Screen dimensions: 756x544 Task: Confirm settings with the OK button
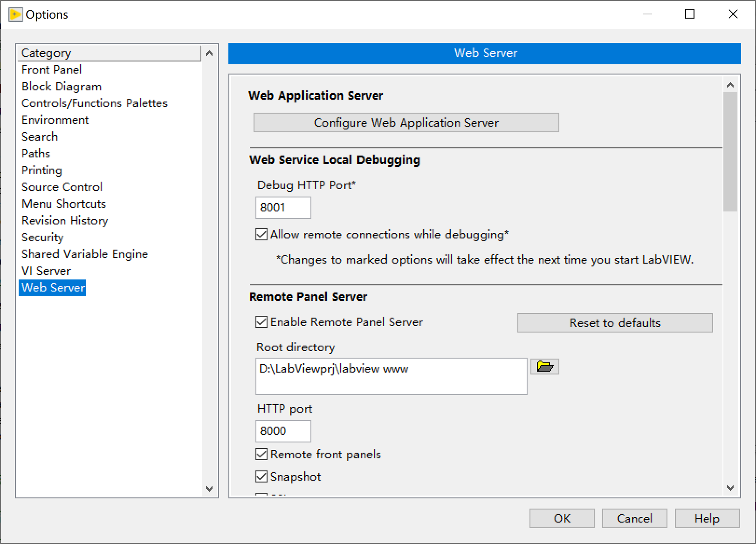pyautogui.click(x=561, y=518)
